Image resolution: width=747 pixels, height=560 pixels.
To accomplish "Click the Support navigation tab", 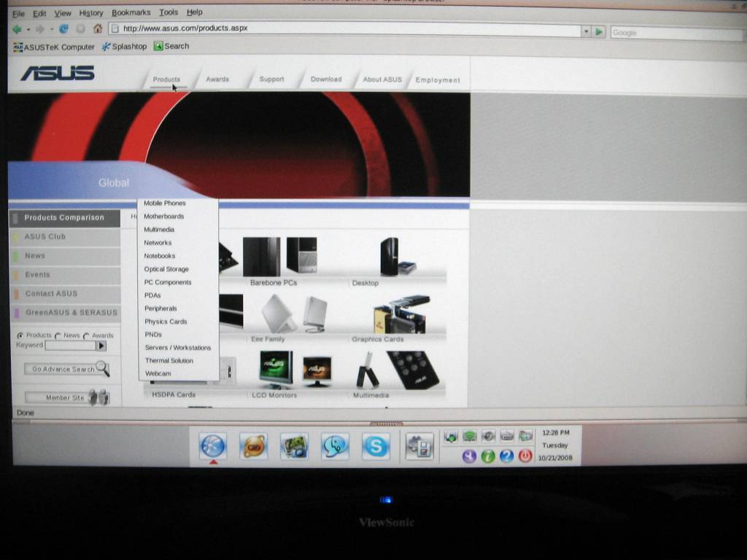I will click(x=271, y=79).
